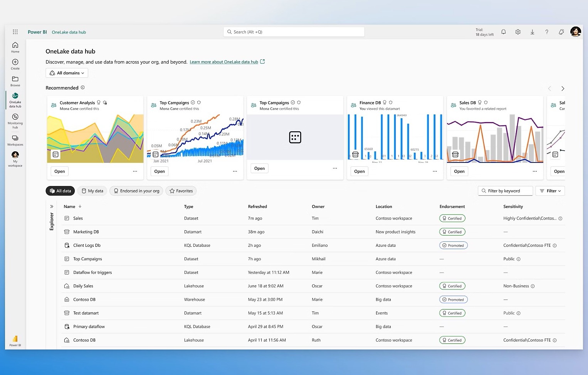Click OneLake data hub breadcrumb in header
The height and width of the screenshot is (375, 588).
(x=69, y=32)
